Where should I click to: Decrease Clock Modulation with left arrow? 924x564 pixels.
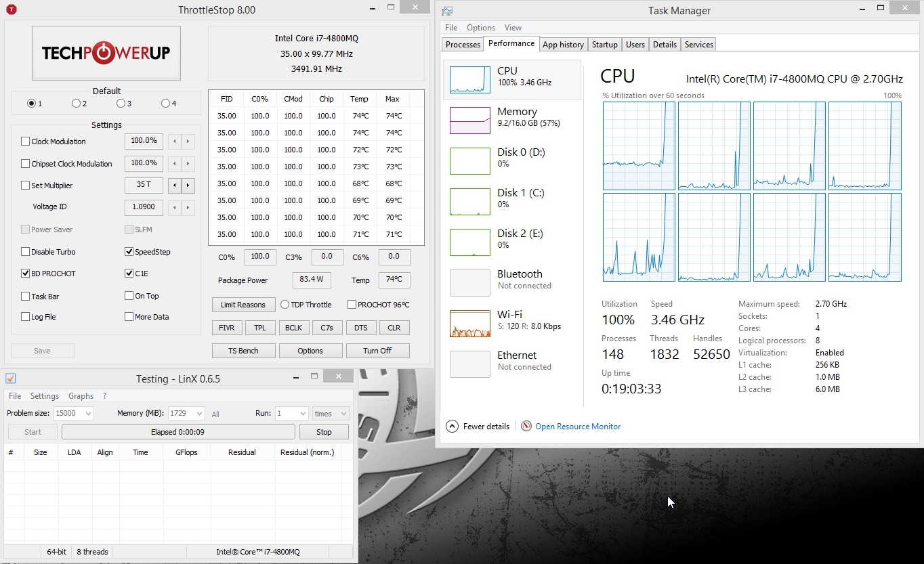(x=175, y=142)
